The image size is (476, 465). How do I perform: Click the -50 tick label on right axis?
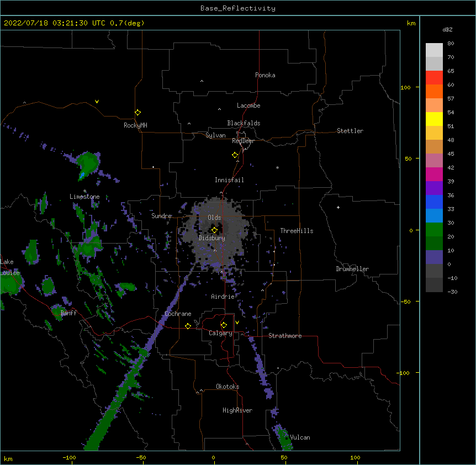(x=405, y=302)
